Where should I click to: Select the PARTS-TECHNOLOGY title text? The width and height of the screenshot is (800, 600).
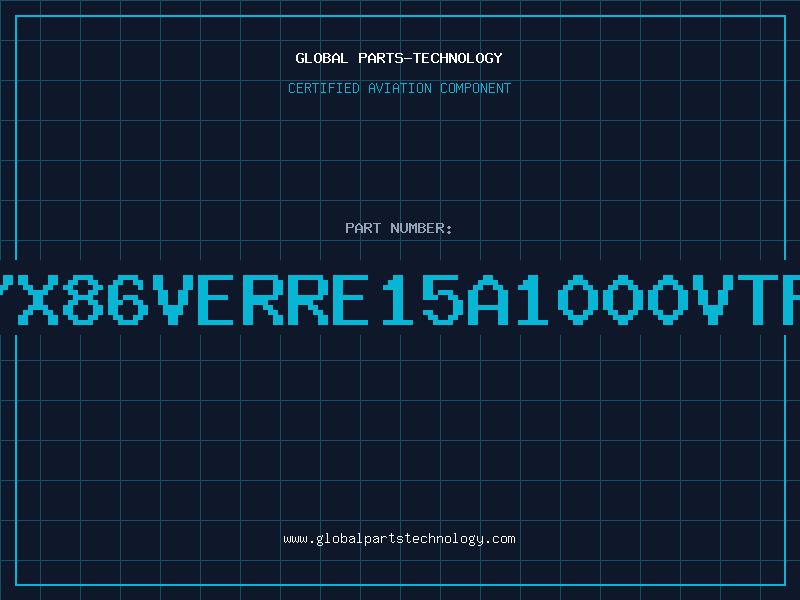click(430, 58)
